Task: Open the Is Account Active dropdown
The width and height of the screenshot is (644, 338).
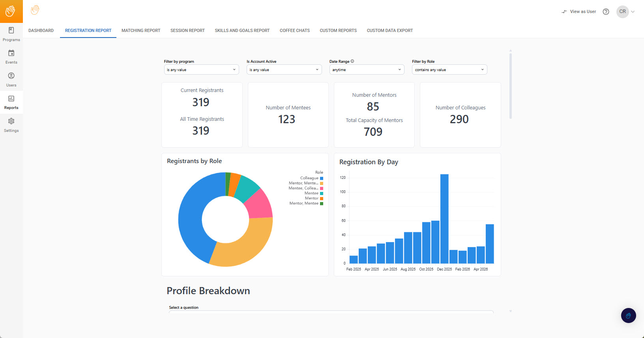Action: click(x=284, y=69)
